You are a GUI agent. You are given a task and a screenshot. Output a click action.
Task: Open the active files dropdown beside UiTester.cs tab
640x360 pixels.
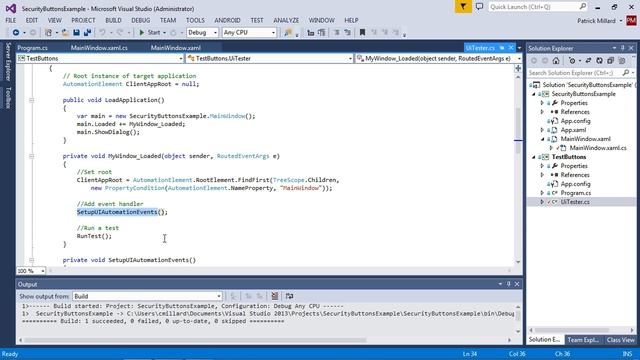click(x=519, y=48)
